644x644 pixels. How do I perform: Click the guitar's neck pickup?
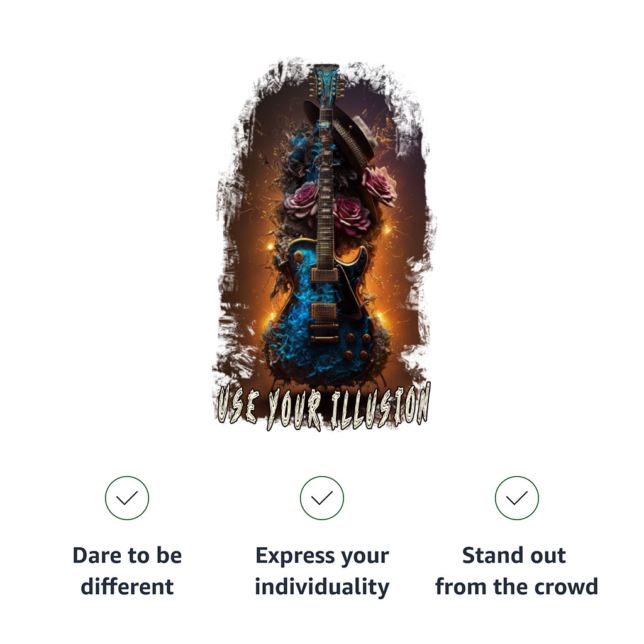tap(324, 274)
